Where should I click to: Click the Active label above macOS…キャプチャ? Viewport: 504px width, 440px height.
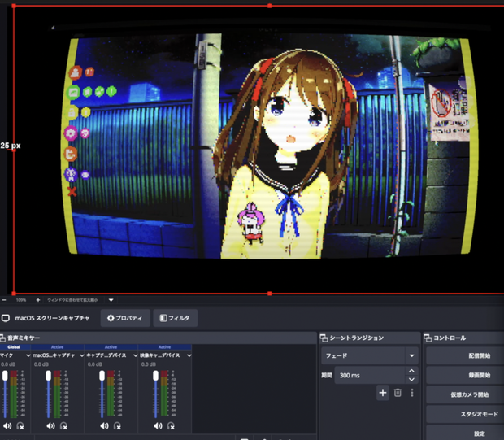coord(57,347)
